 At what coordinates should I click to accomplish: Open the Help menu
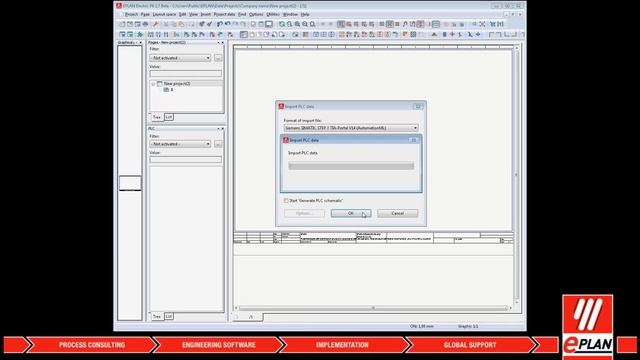(305, 14)
